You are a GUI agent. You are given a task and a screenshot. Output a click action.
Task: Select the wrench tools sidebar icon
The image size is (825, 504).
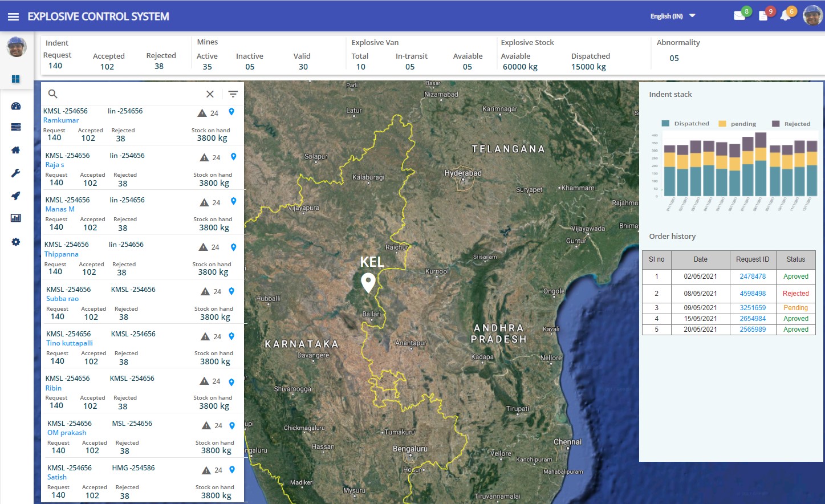16,173
